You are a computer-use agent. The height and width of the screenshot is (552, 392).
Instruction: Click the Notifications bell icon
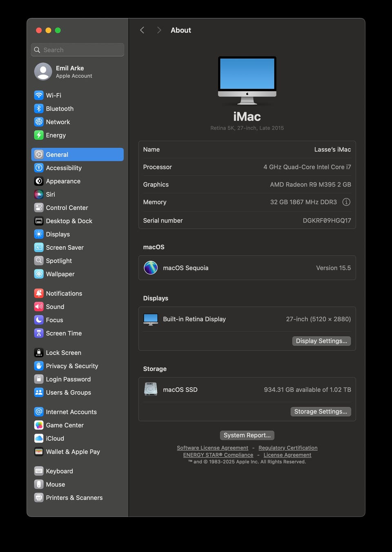pos(39,293)
